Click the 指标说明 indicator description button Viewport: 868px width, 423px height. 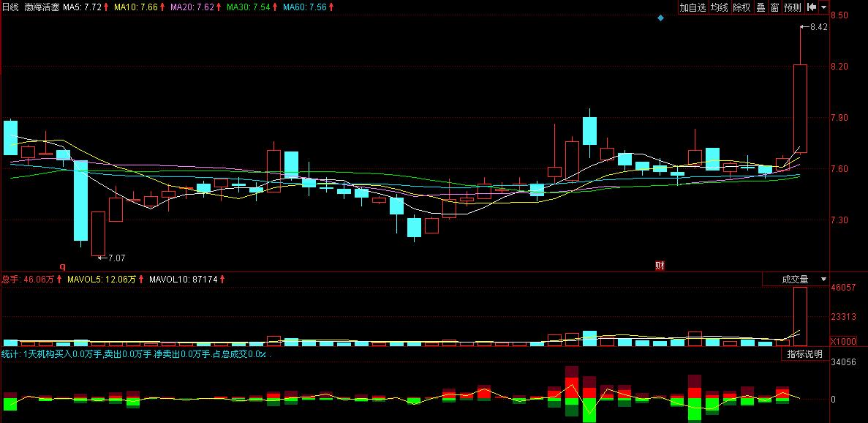coord(805,353)
